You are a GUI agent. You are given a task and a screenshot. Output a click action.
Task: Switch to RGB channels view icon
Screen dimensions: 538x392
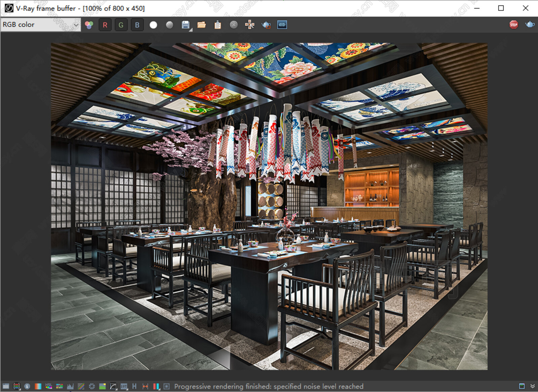(x=89, y=25)
